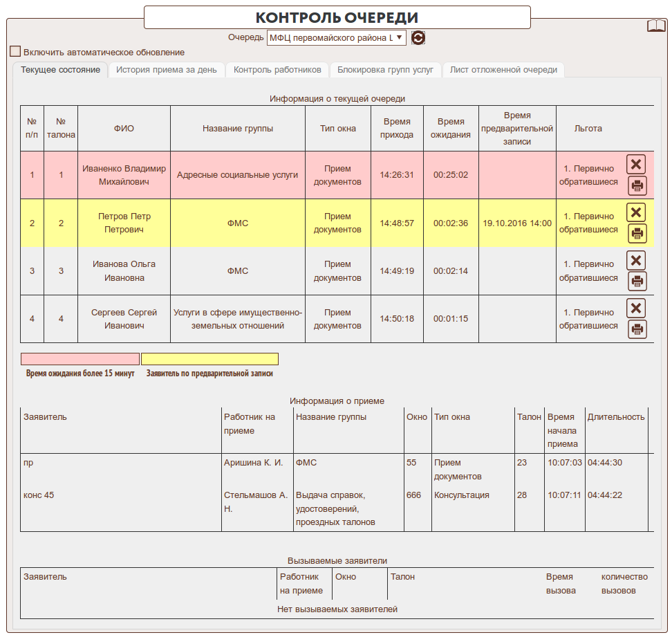672x635 pixels.
Task: Remove Петров Петр Петрович from queue
Action: tap(637, 212)
